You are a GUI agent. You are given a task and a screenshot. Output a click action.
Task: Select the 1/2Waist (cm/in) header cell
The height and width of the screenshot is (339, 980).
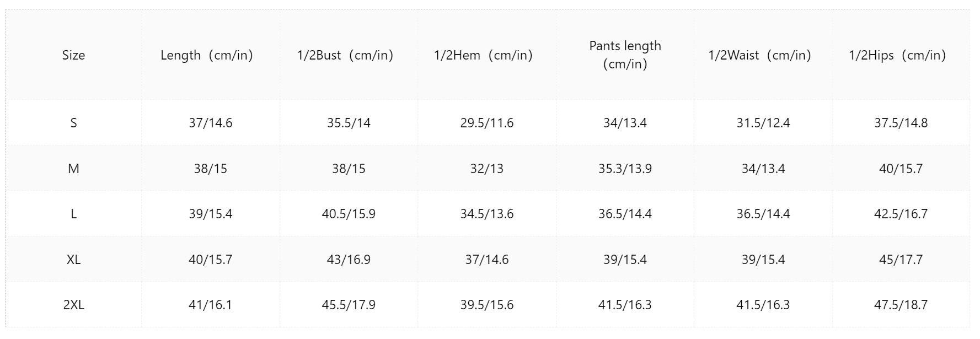(763, 55)
